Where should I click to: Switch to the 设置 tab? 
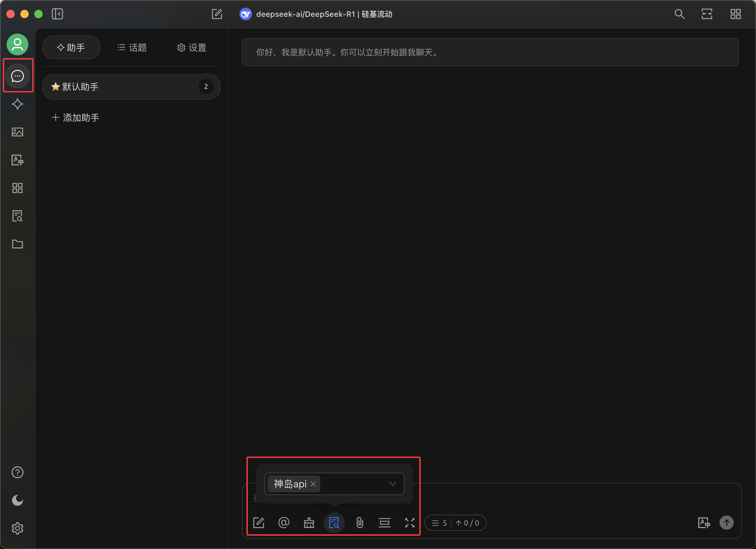point(192,48)
